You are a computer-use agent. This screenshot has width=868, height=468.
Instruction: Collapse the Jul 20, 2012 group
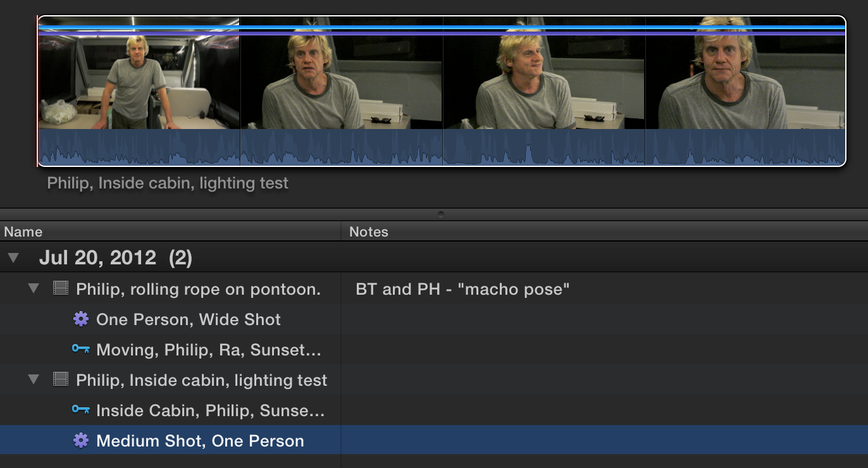pyautogui.click(x=13, y=258)
